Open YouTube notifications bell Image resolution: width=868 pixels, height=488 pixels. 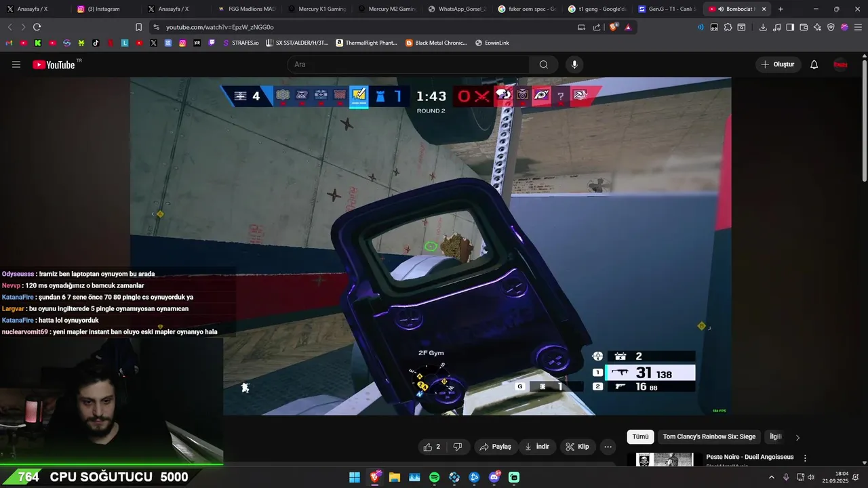(814, 64)
